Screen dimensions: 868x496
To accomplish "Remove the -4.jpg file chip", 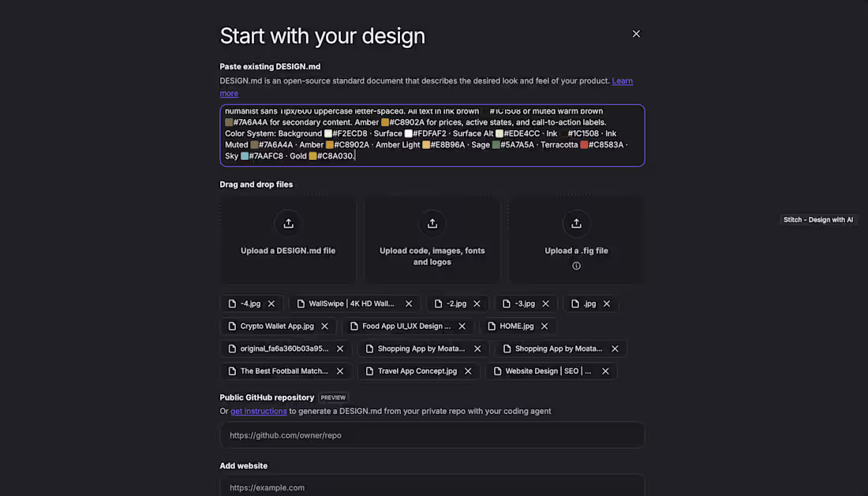I will point(271,304).
